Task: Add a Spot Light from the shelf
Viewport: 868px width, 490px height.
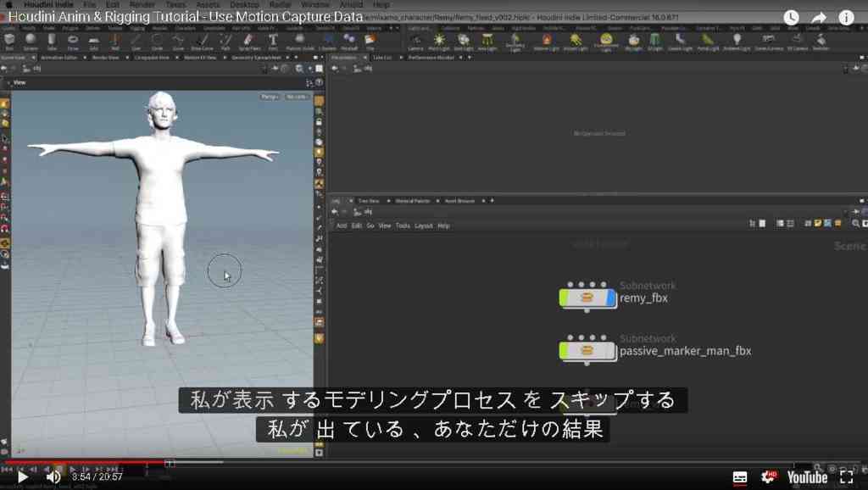Action: click(x=464, y=41)
